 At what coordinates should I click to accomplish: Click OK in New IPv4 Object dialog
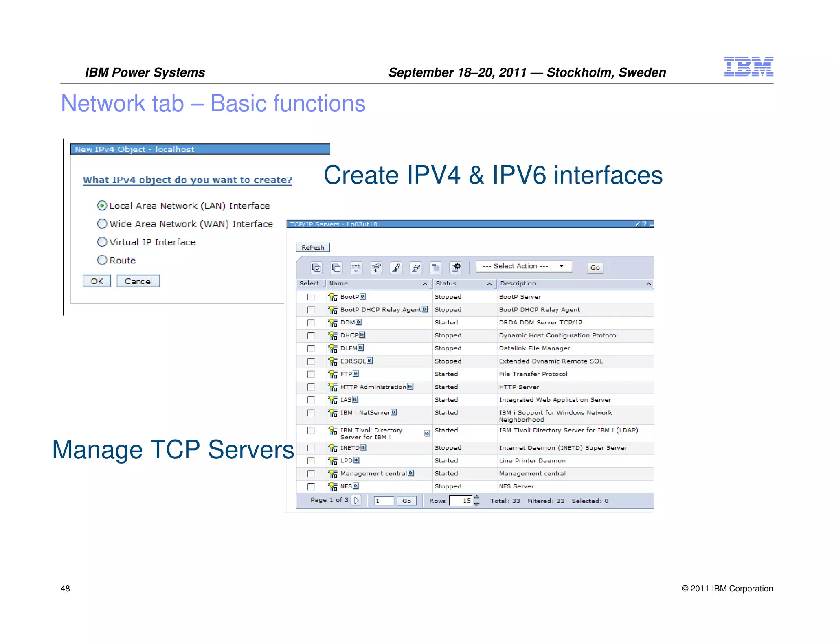[x=97, y=281]
